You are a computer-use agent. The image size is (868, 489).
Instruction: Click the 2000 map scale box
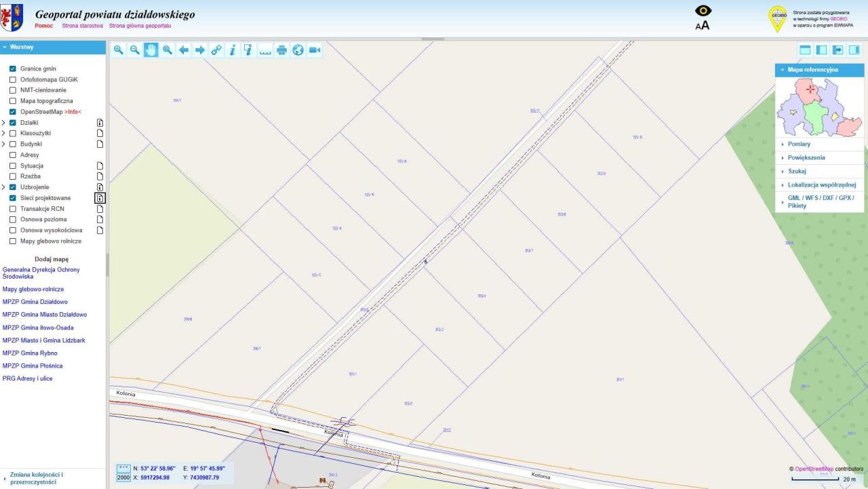[123, 477]
